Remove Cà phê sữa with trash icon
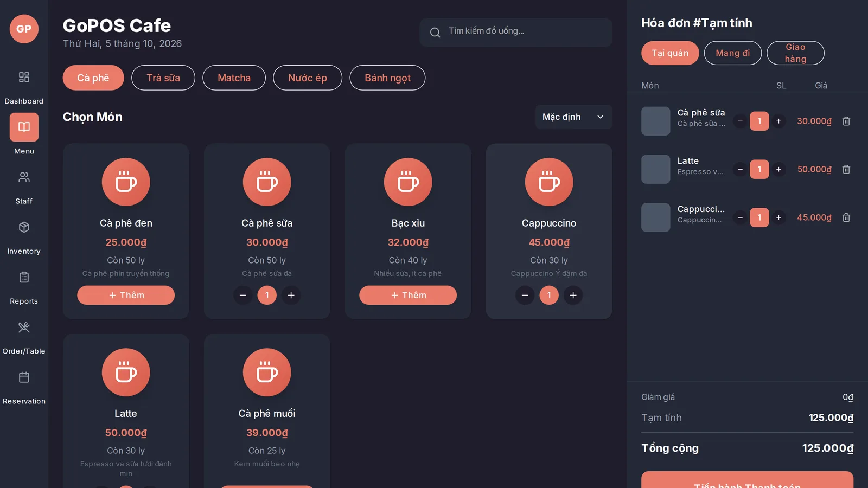868x488 pixels. click(846, 121)
